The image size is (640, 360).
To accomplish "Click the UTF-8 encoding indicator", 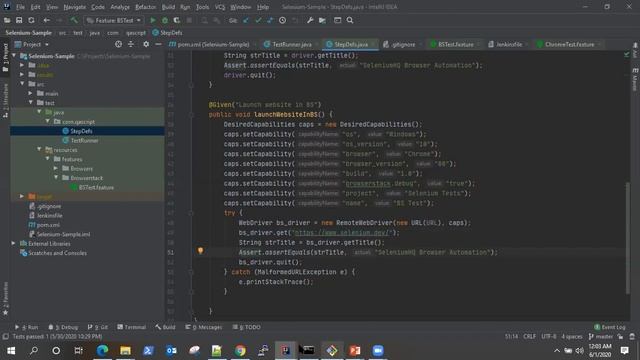I will pyautogui.click(x=549, y=336).
